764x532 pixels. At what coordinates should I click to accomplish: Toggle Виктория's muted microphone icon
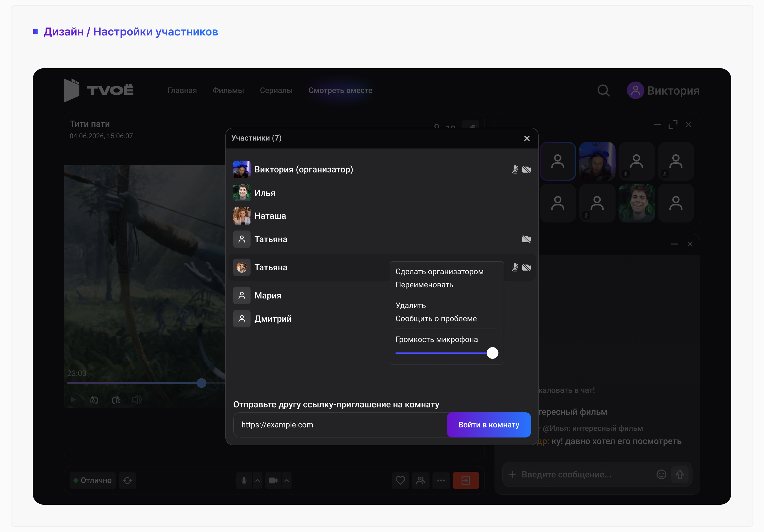[x=515, y=170]
